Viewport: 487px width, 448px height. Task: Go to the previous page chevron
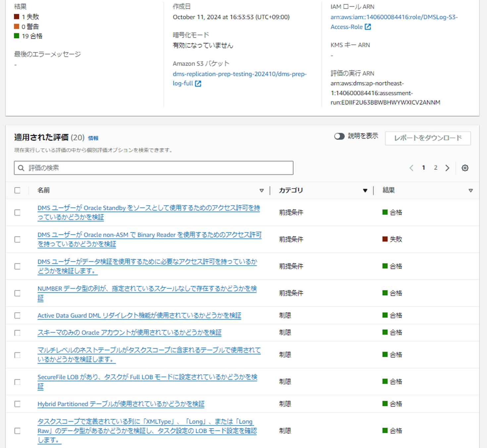[412, 168]
